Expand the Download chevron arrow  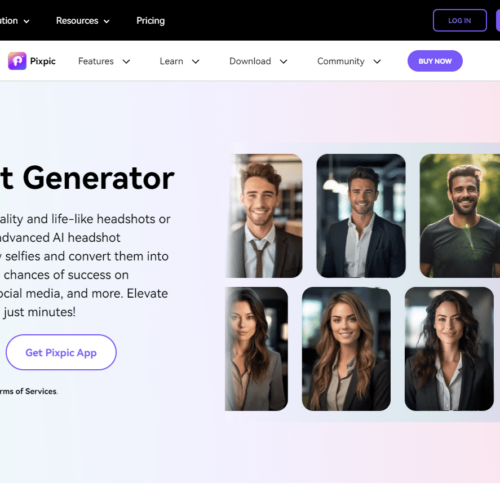click(x=283, y=62)
